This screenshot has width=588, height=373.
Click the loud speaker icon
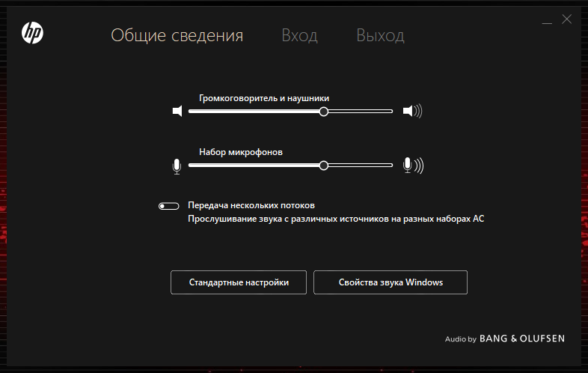412,111
